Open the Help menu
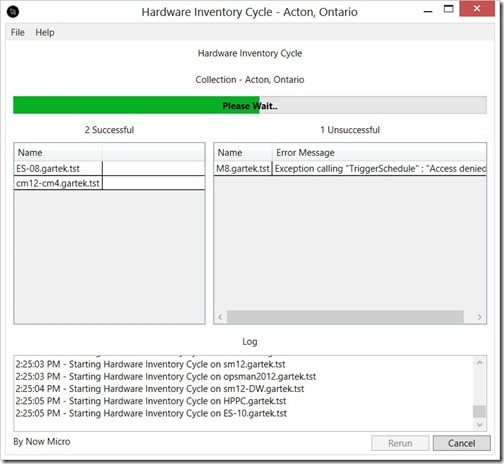 tap(45, 32)
